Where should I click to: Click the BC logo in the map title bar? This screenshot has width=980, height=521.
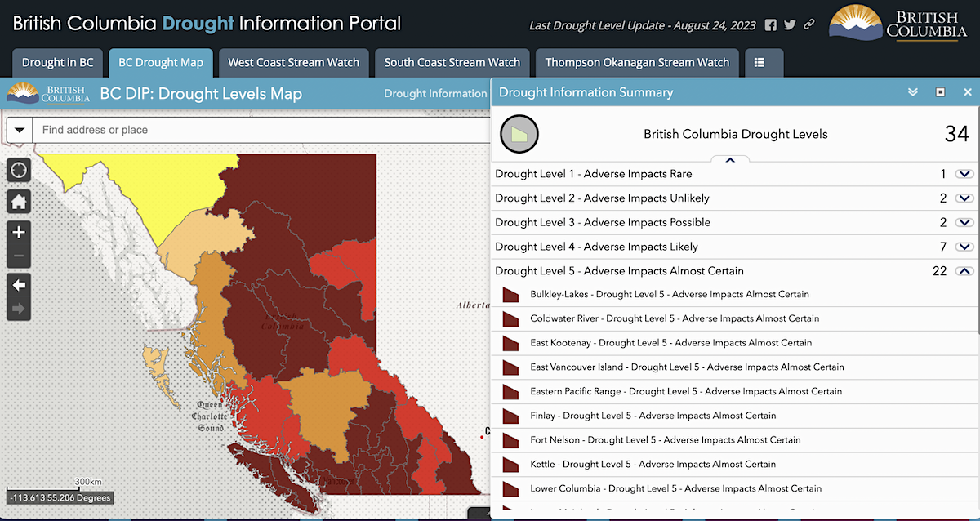48,93
